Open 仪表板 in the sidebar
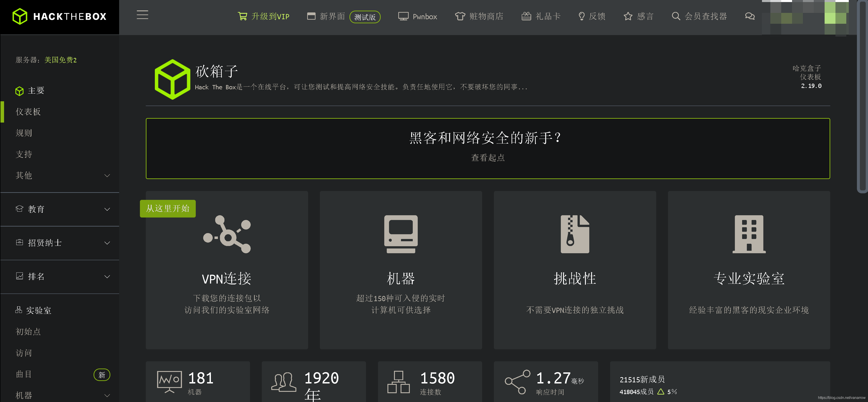Screen dimensions: 868x402 tap(28, 111)
